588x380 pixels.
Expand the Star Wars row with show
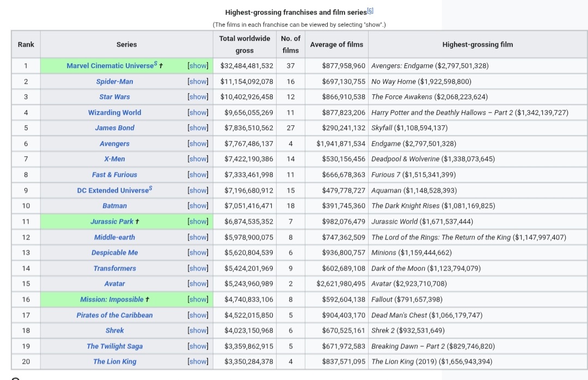coord(198,97)
